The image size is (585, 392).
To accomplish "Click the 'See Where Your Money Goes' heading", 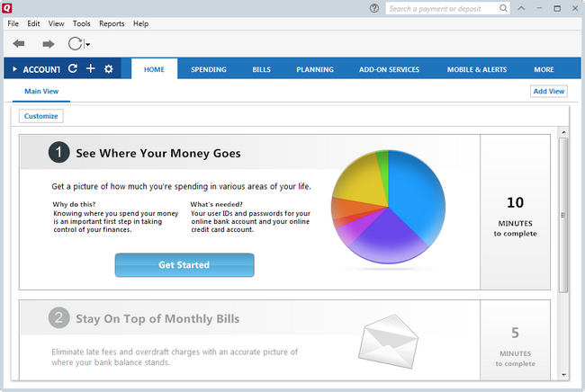I will click(158, 153).
